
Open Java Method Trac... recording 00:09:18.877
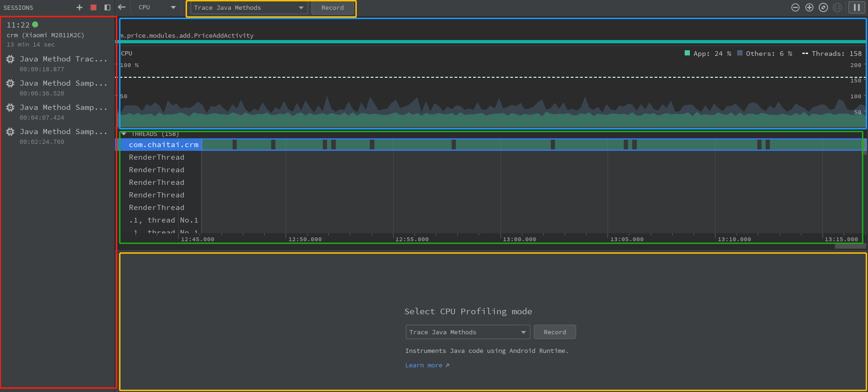[58, 64]
